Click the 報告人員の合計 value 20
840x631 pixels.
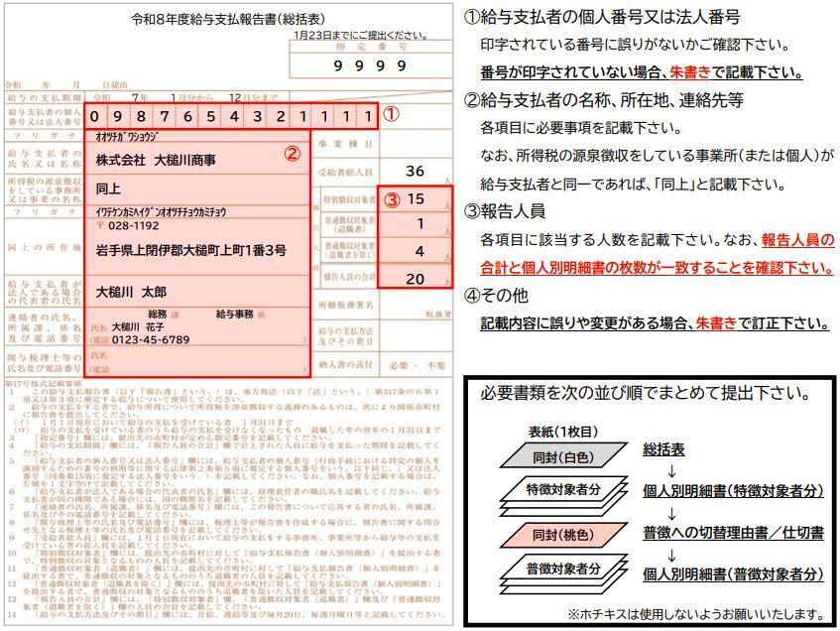tap(415, 279)
